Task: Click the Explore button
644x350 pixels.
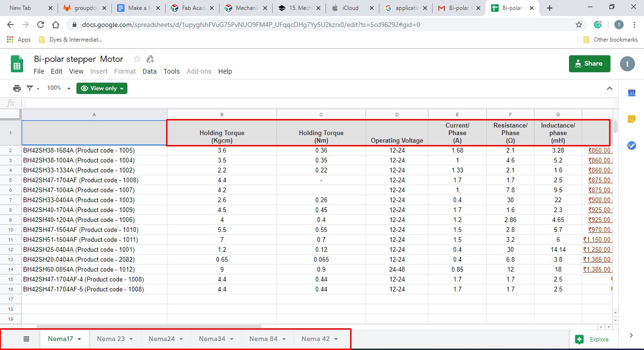Action: tap(593, 339)
